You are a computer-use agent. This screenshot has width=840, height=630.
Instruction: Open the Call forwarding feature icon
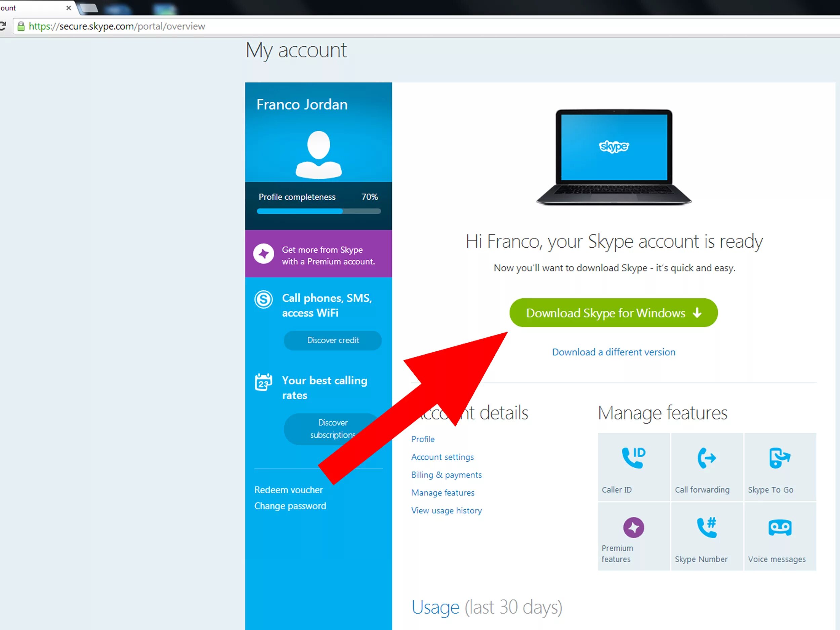[x=706, y=458]
